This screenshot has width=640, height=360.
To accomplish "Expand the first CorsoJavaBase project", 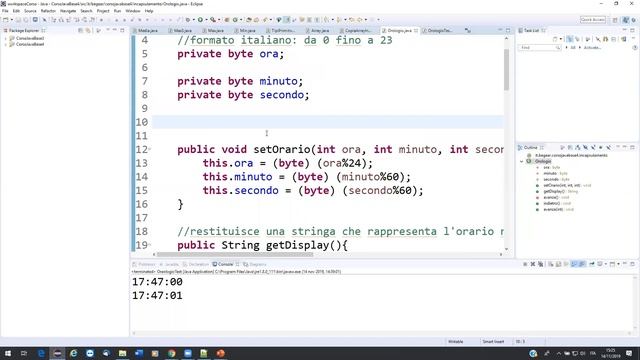I will (x=6, y=38).
